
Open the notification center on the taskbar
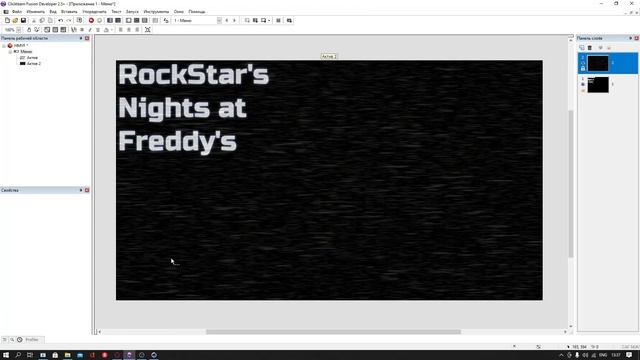pyautogui.click(x=629, y=355)
